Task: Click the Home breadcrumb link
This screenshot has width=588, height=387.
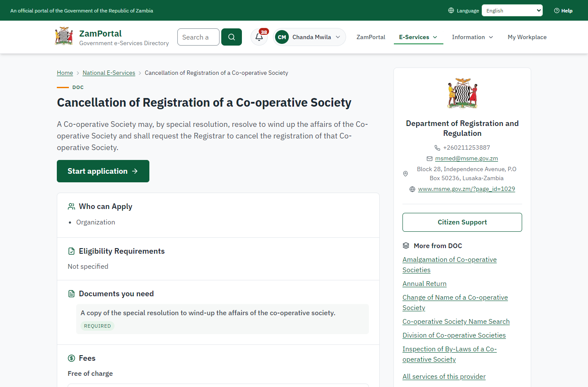Action: 65,73
